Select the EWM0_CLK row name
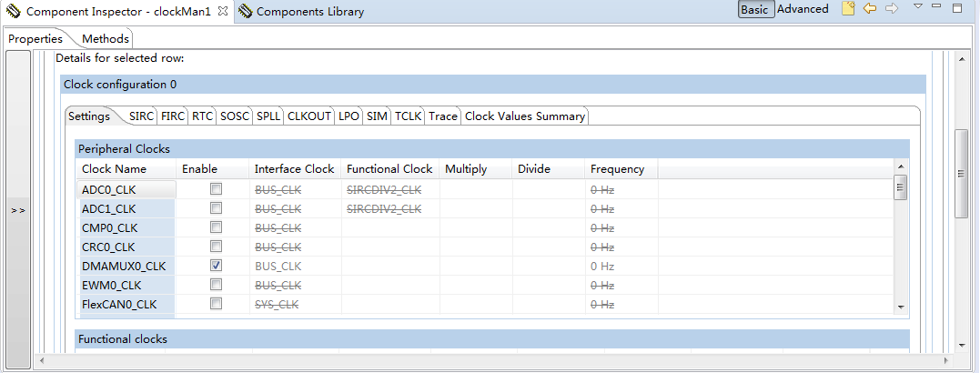Viewport: 980px width, 373px height. pos(126,285)
